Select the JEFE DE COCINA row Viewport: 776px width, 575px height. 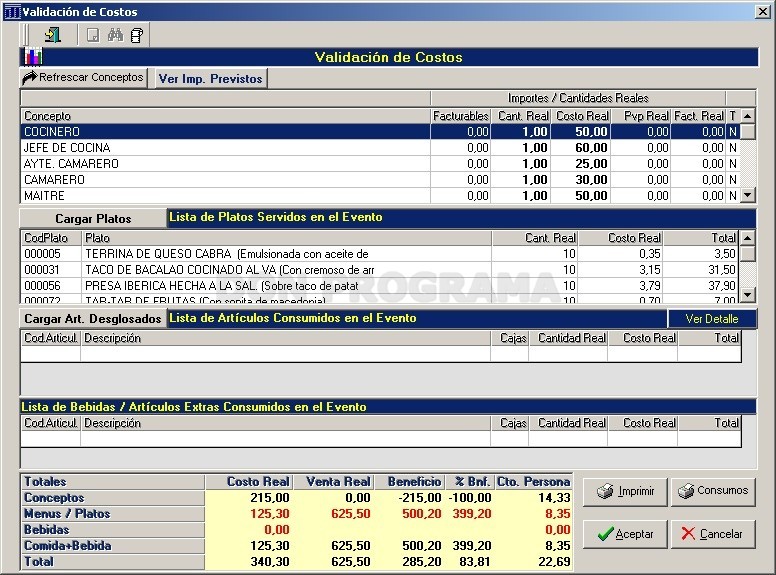pos(380,147)
